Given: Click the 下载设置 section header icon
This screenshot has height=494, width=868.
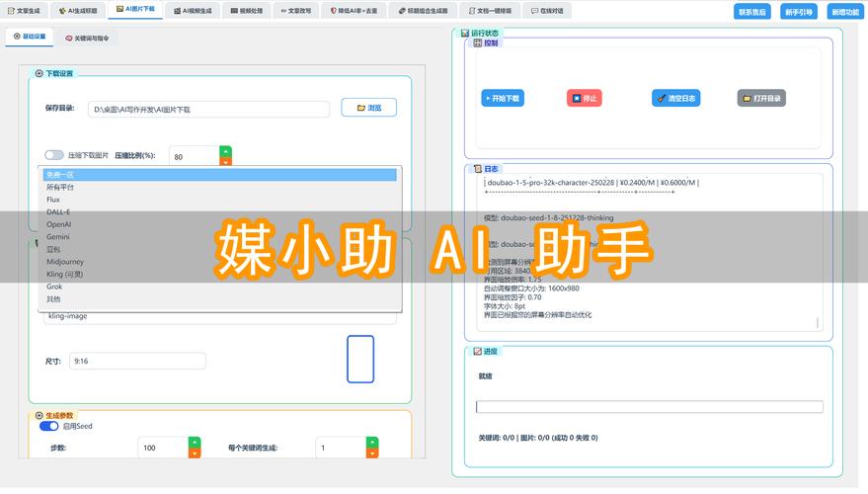Looking at the screenshot, I should 39,74.
